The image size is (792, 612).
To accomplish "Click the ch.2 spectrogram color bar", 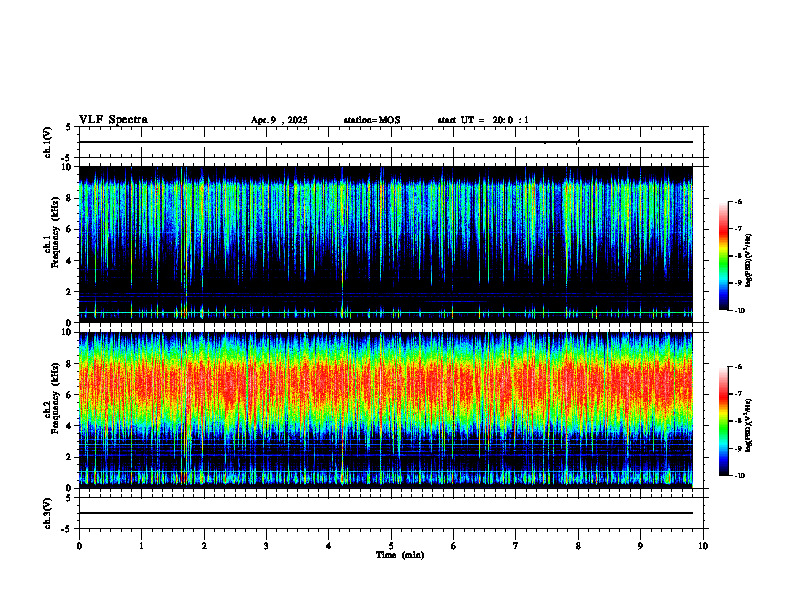I will pyautogui.click(x=723, y=421).
